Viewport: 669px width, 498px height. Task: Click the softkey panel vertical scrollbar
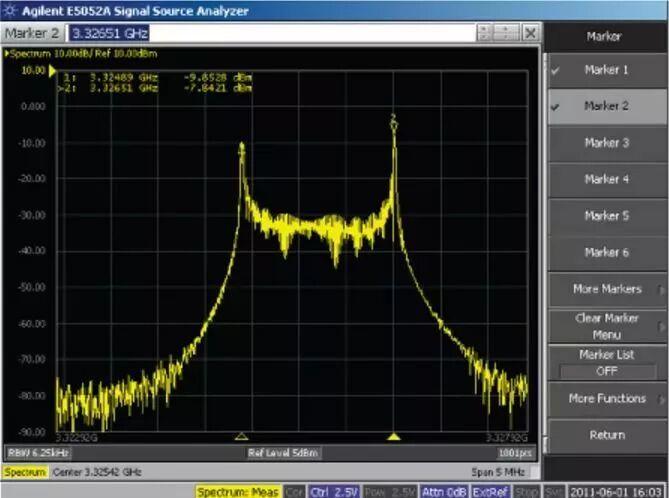point(544,252)
